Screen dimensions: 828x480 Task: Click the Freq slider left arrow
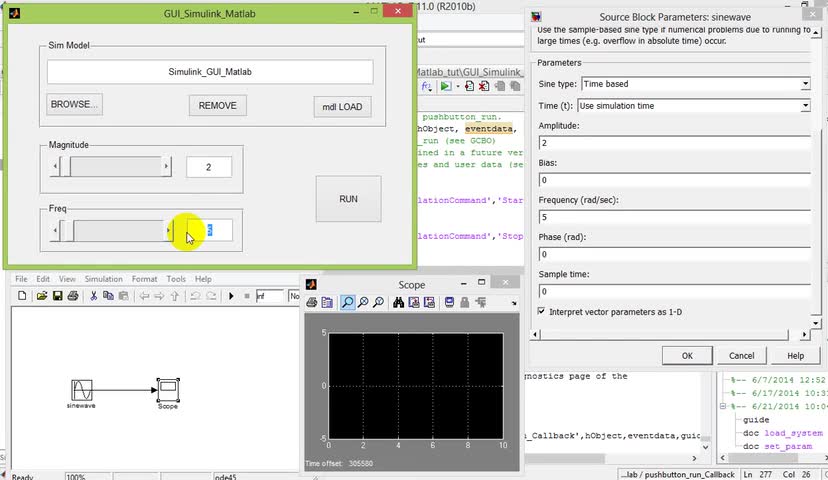coord(55,231)
